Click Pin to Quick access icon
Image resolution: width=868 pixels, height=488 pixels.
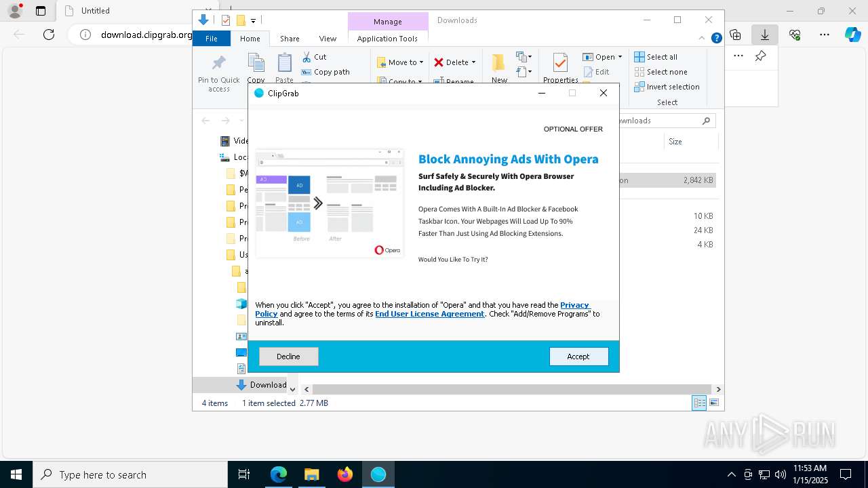219,63
